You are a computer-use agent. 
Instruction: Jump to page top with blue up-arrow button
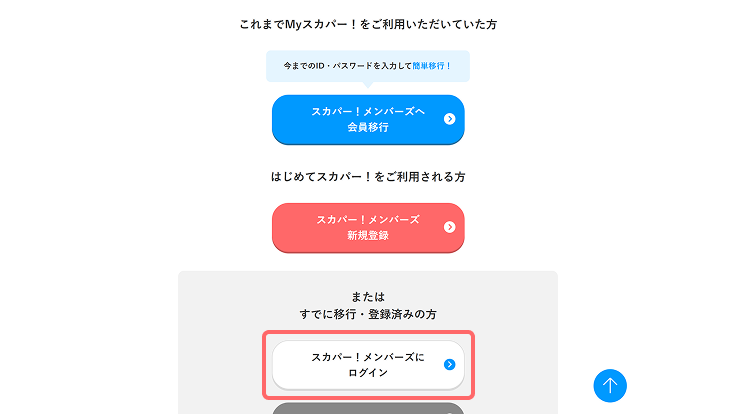[x=610, y=386]
